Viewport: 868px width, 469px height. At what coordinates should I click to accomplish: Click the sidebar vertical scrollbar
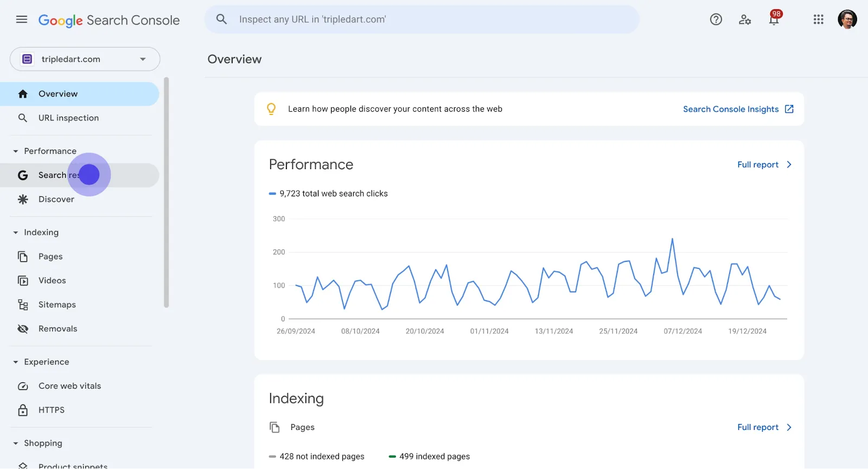[x=167, y=192]
